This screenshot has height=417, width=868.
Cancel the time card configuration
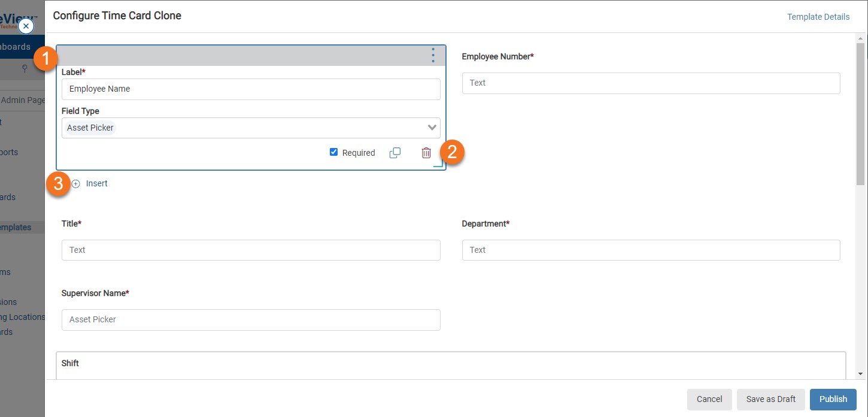click(709, 399)
